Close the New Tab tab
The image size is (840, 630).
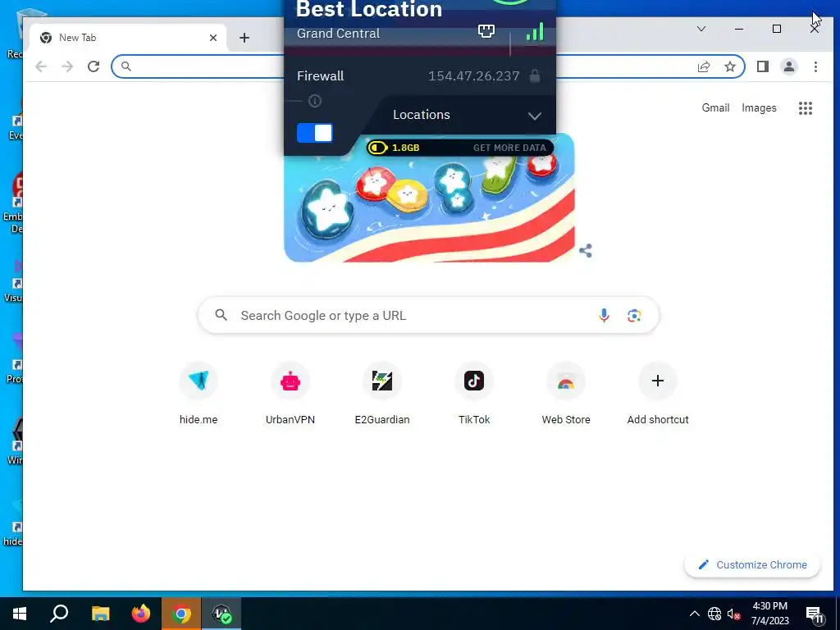213,38
